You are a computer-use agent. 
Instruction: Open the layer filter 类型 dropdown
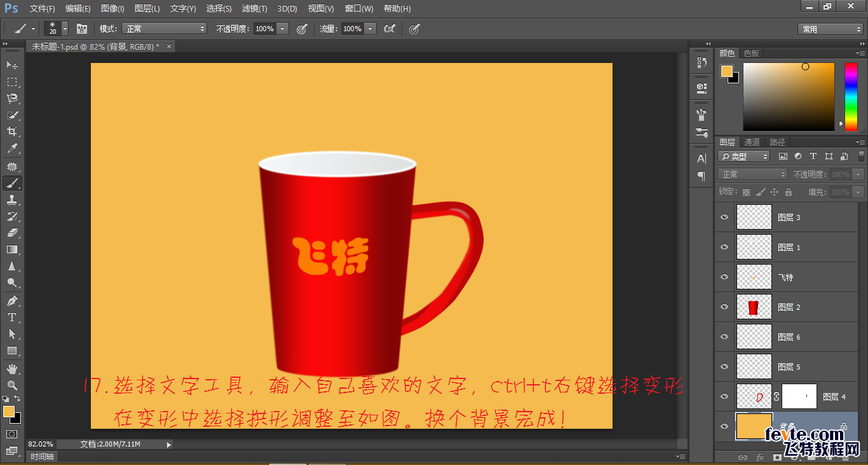[x=743, y=156]
